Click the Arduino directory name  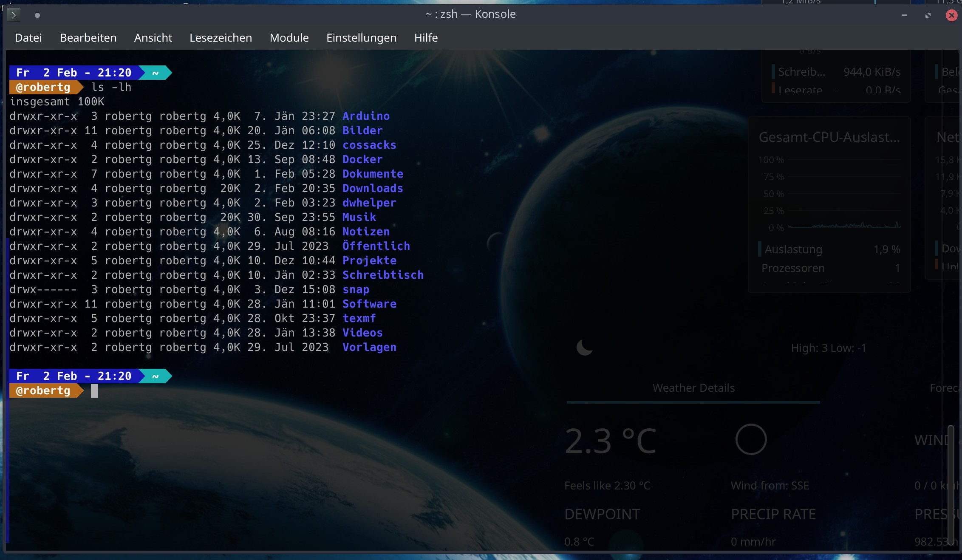tap(366, 116)
